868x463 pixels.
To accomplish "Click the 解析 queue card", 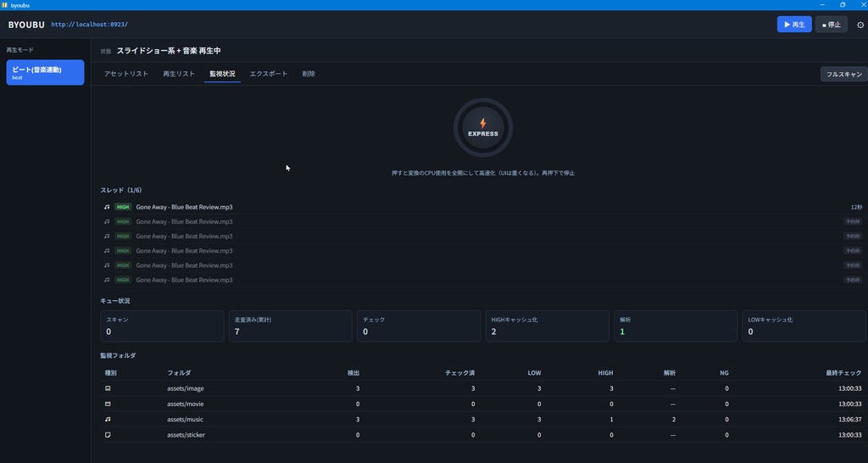I will (676, 326).
